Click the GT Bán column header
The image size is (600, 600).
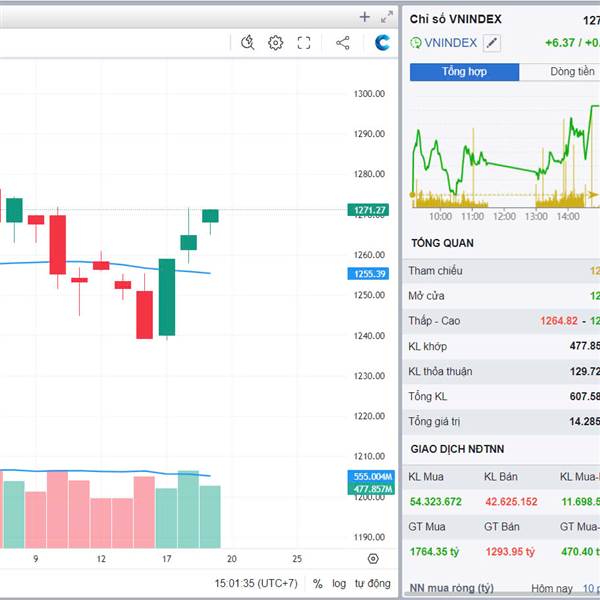(x=502, y=527)
